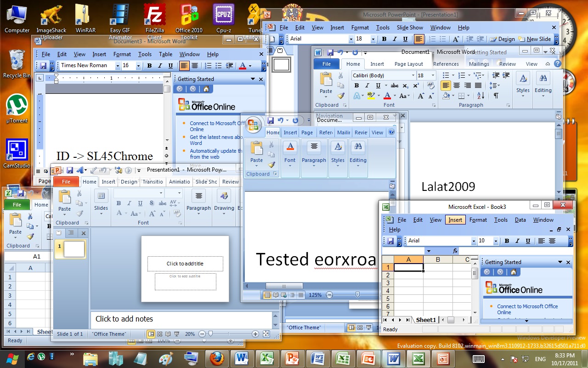
Task: Click Fit slide to window in PowerPoint 2010
Action: pos(266,334)
